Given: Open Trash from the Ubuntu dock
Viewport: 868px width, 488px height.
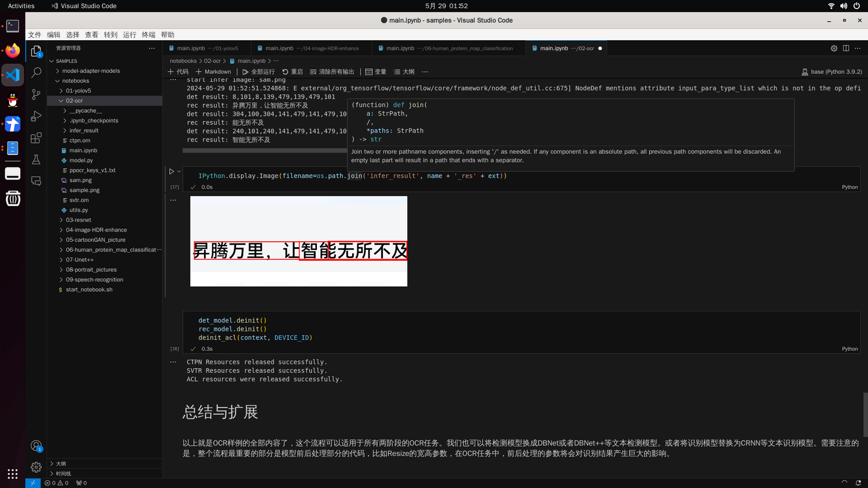Looking at the screenshot, I should (12, 198).
